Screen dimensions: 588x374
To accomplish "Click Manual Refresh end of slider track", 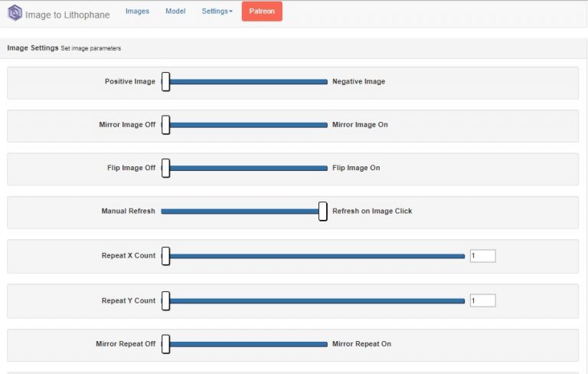I will point(164,212).
